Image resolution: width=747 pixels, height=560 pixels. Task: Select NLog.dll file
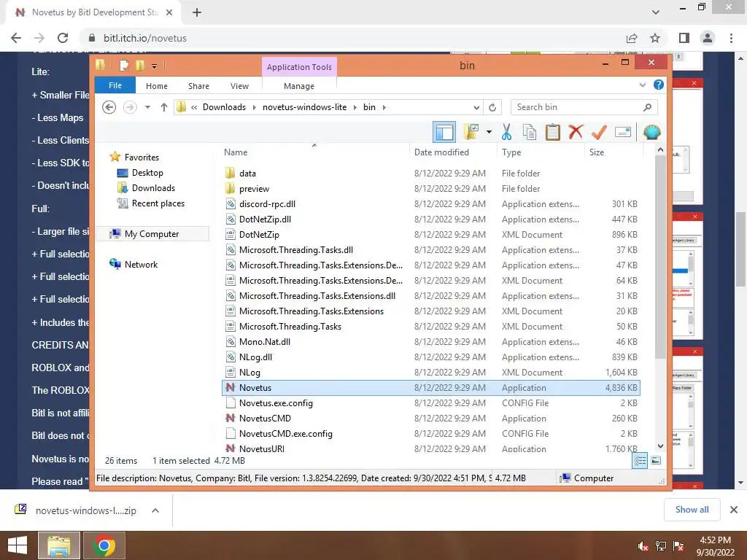(431, 357)
